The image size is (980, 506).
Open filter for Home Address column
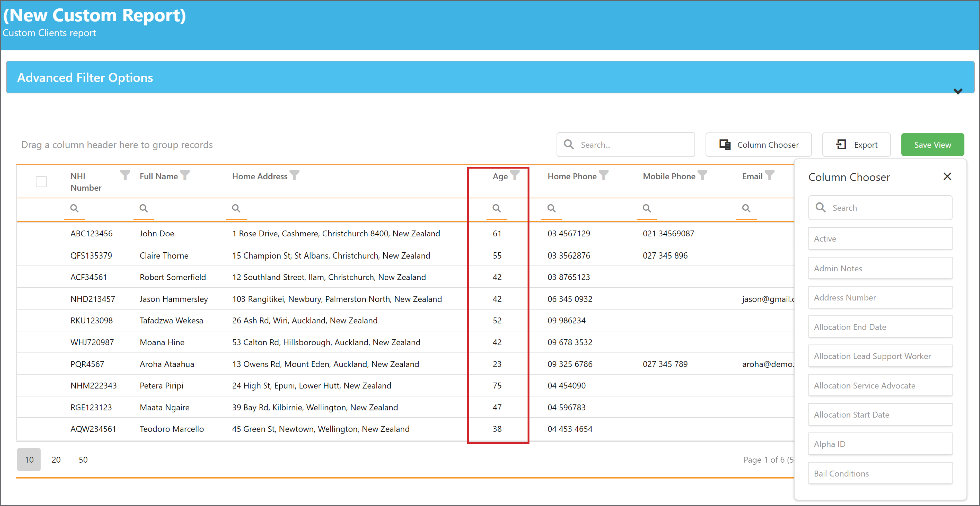point(294,175)
